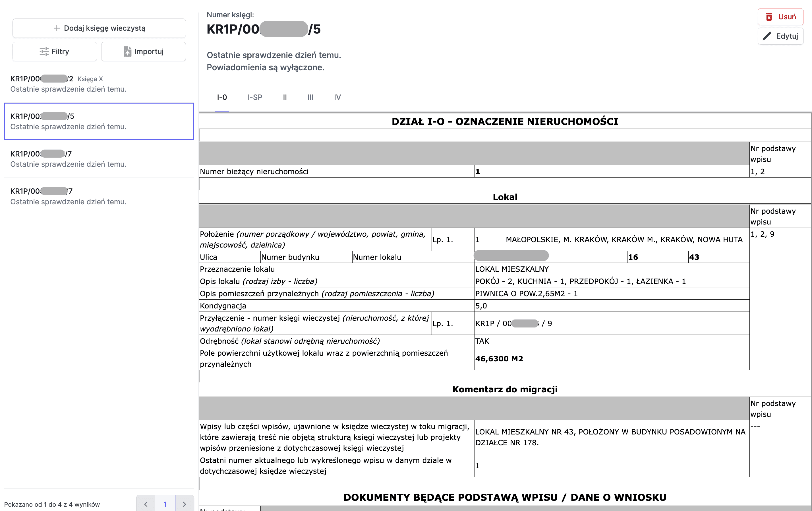
Task: Switch to the I-SP tab
Action: (x=254, y=97)
